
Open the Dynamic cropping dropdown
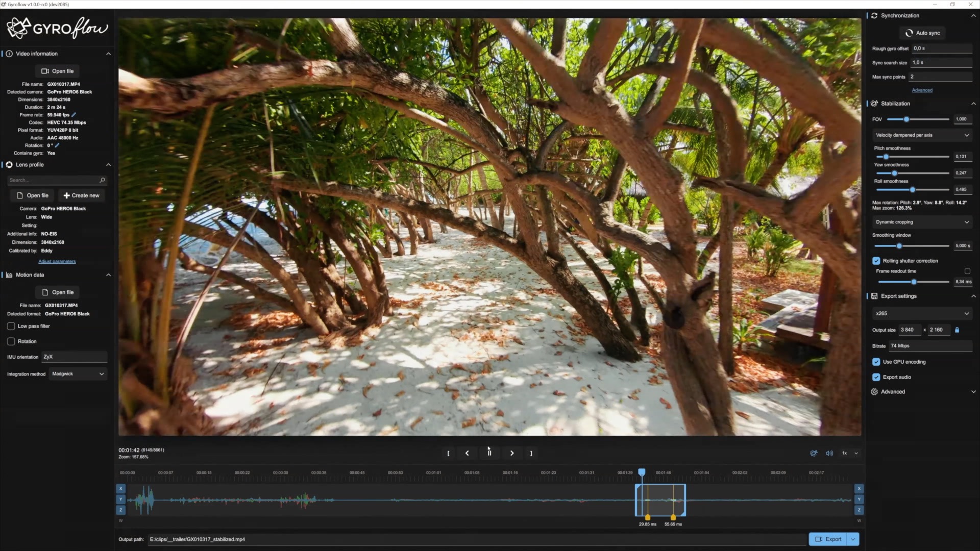click(x=922, y=222)
